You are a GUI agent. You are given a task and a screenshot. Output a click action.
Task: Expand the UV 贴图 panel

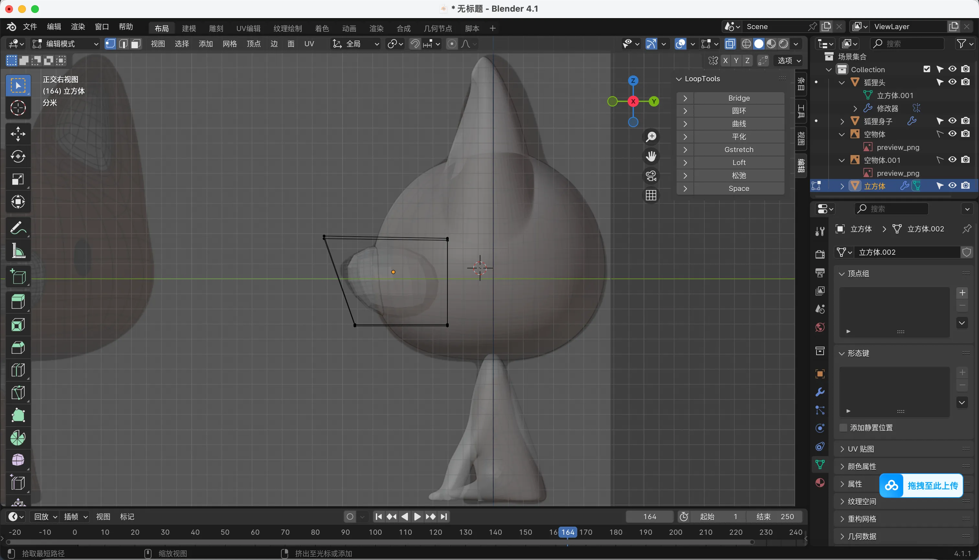coord(861,449)
